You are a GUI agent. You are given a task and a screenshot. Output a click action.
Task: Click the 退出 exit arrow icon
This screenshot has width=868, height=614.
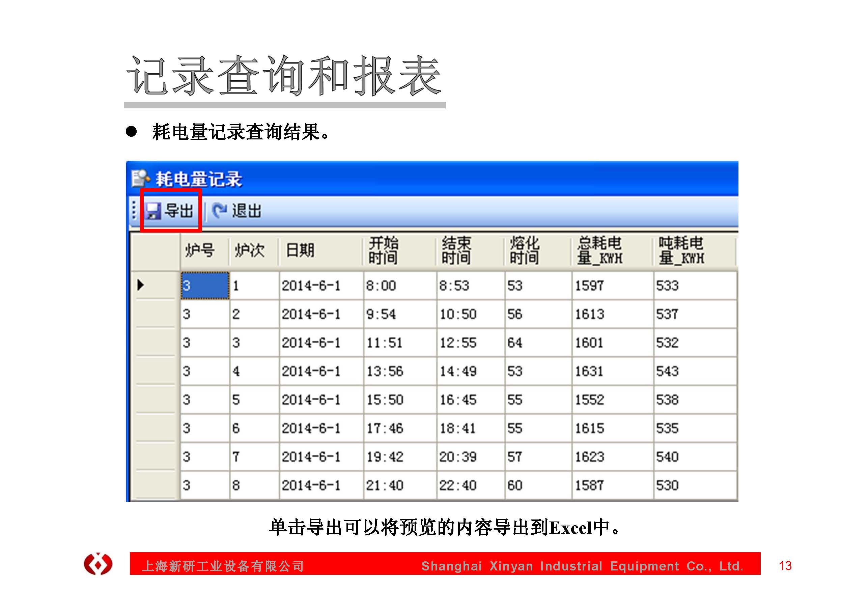(219, 210)
